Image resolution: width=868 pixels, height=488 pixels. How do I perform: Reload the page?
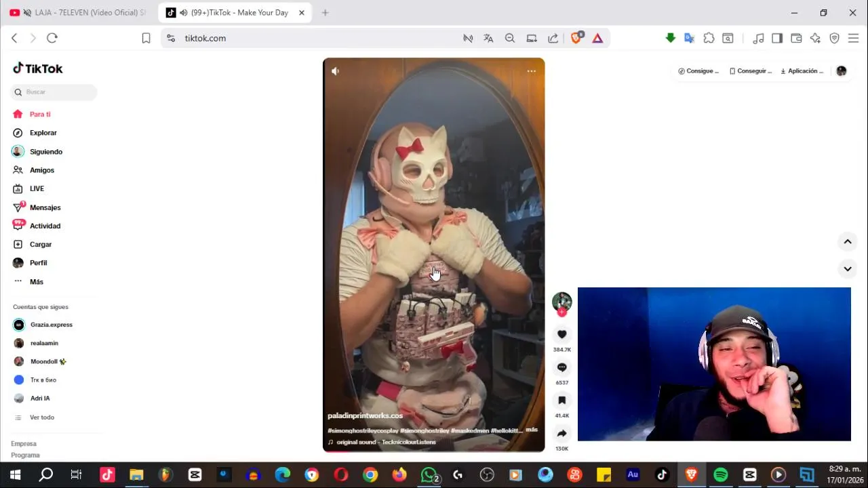tap(52, 38)
